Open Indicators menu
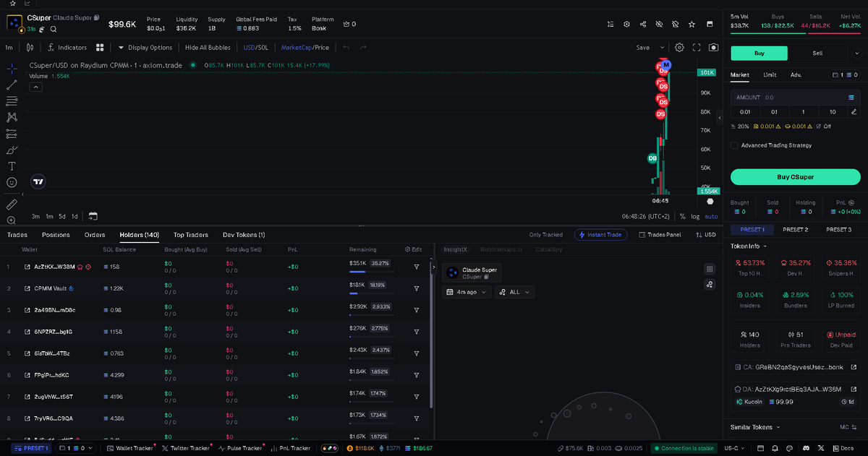Screen dimensions: 868x456 tap(67, 48)
